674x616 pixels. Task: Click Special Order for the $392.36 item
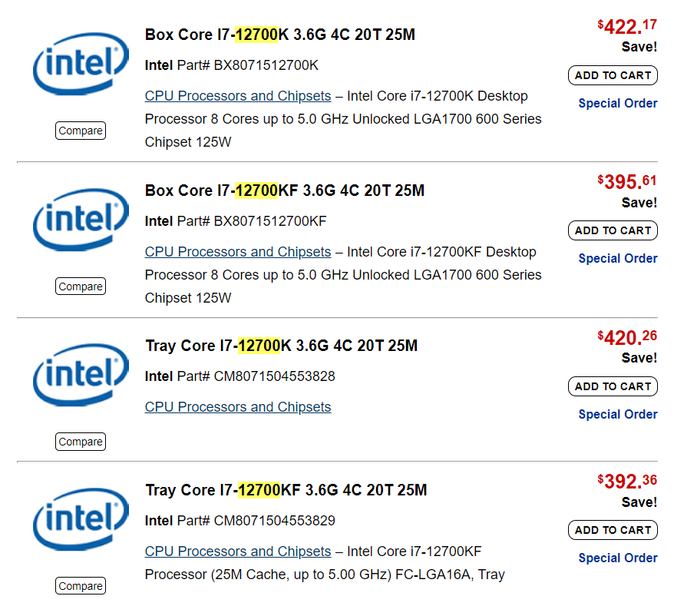tap(618, 558)
